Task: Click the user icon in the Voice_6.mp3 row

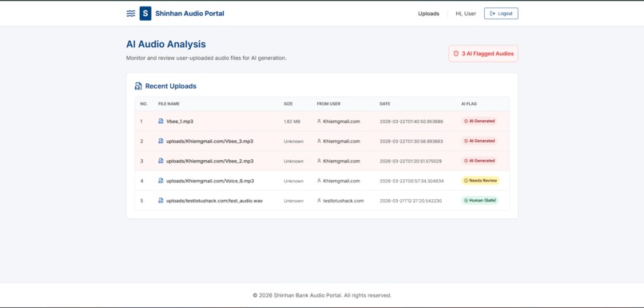Action: (x=319, y=181)
